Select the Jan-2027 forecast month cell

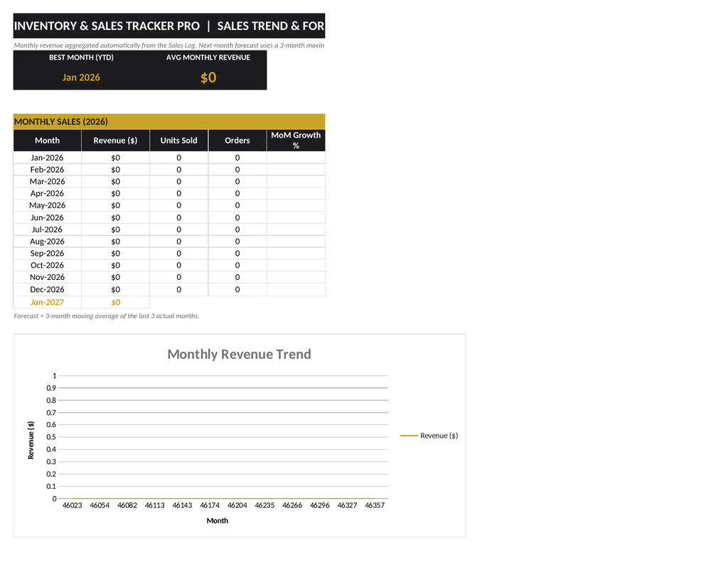click(x=48, y=302)
